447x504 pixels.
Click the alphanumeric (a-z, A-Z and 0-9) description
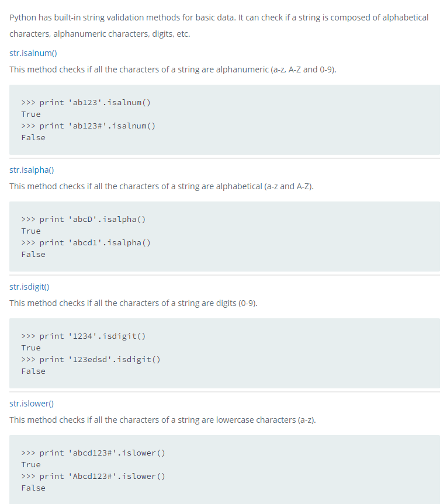tap(173, 69)
